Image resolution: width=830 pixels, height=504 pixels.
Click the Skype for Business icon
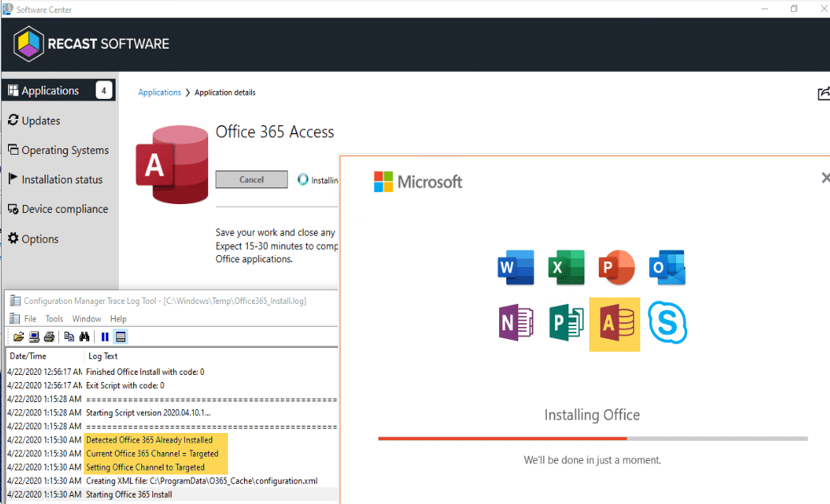667,325
